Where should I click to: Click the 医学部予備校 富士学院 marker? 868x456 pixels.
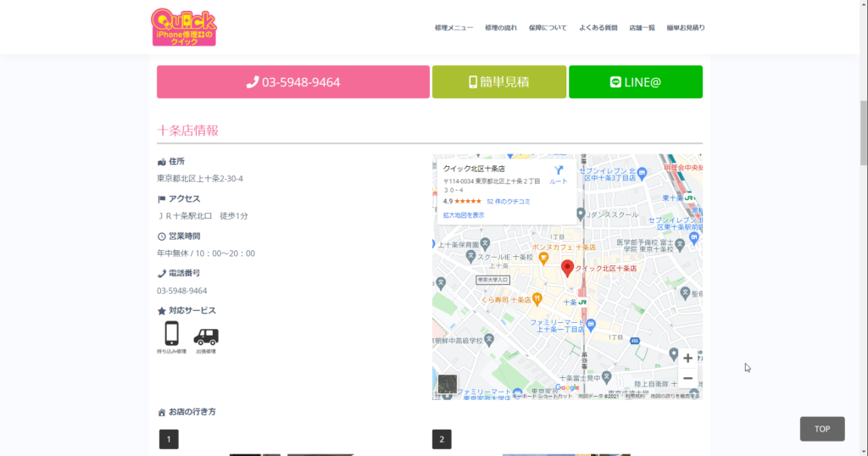pos(679,243)
